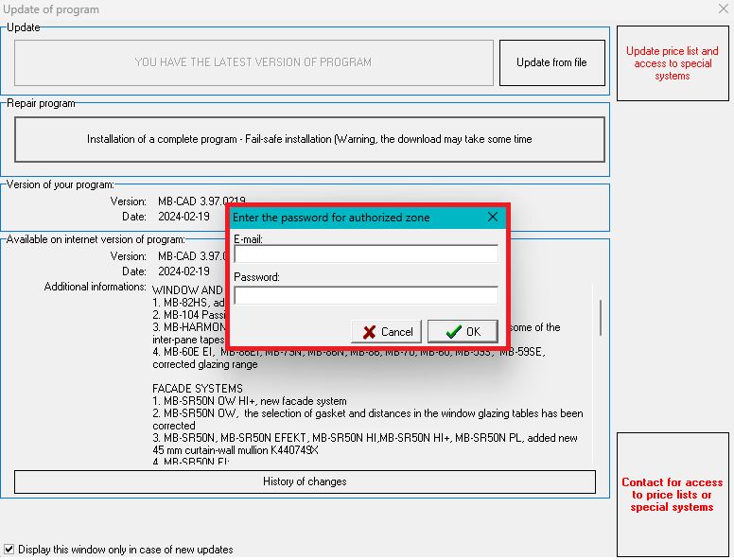Click the 'Update of program' window title
Screen dimensions: 734x560
(x=51, y=9)
